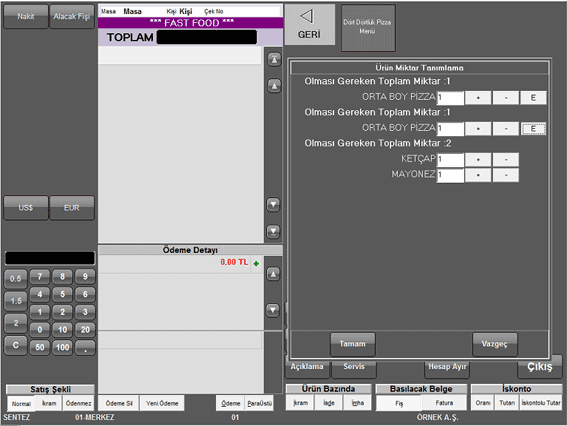Screen dimensions: 567x426
Task: Move order list up one row
Action: tap(274, 86)
